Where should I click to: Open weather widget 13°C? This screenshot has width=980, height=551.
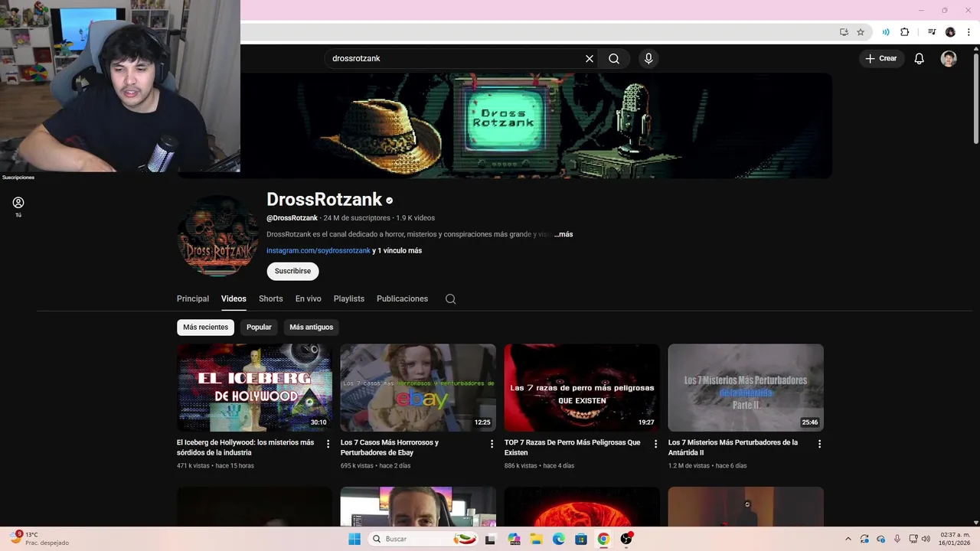(x=40, y=539)
